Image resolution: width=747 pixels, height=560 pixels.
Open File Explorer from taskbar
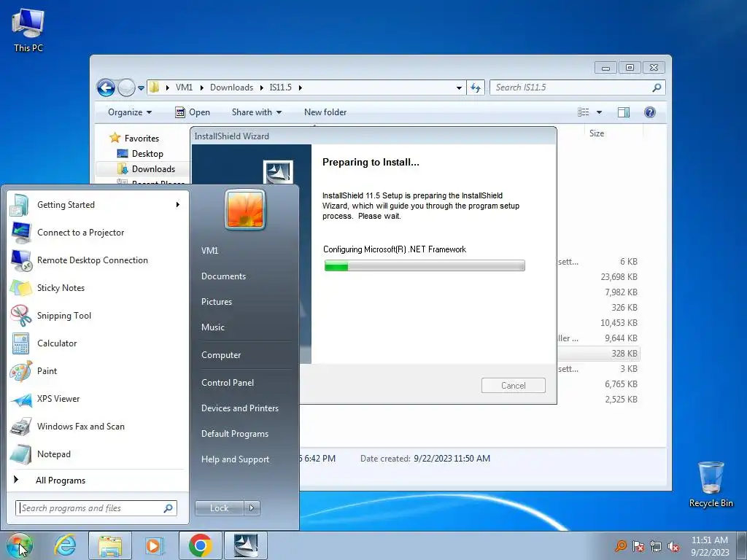(110, 545)
